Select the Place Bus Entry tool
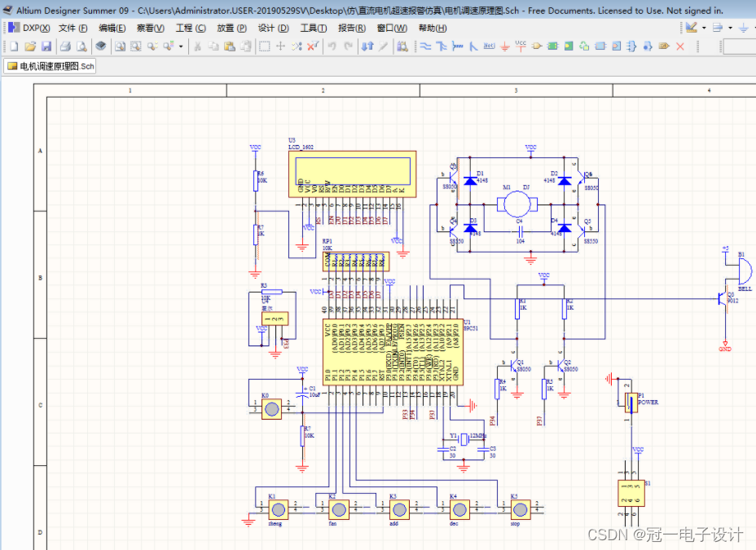This screenshot has height=550, width=756. pos(473,46)
